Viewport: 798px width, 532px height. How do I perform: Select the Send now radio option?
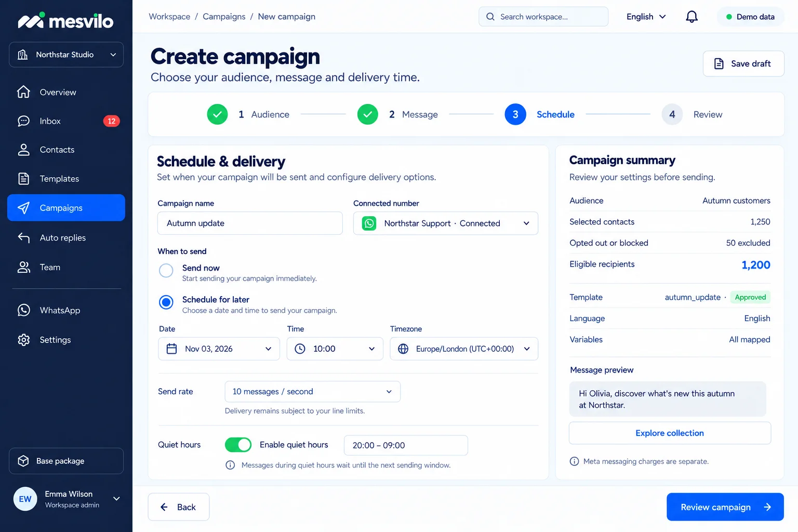pos(166,270)
